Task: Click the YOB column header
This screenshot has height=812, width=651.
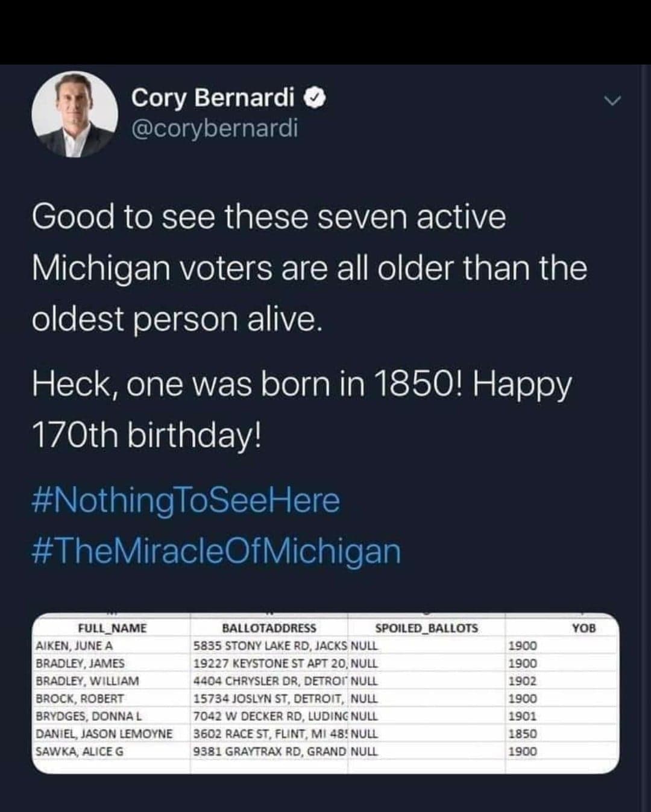Action: click(583, 628)
